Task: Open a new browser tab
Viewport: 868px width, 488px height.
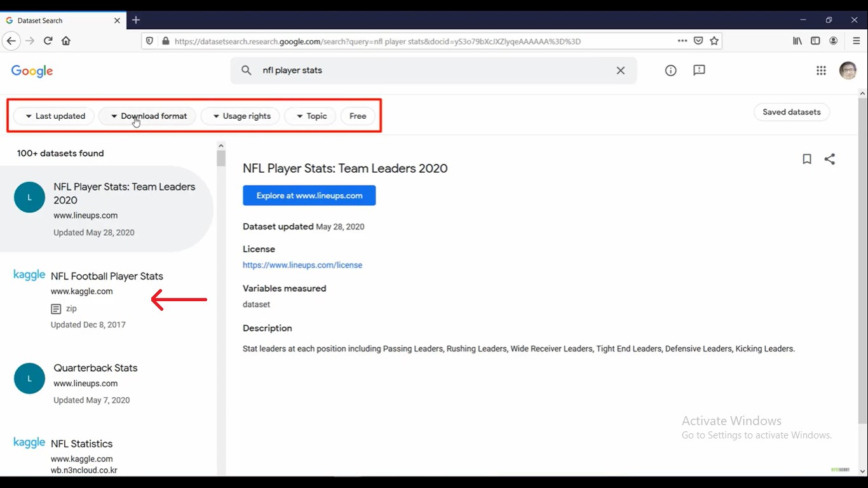Action: pyautogui.click(x=136, y=20)
